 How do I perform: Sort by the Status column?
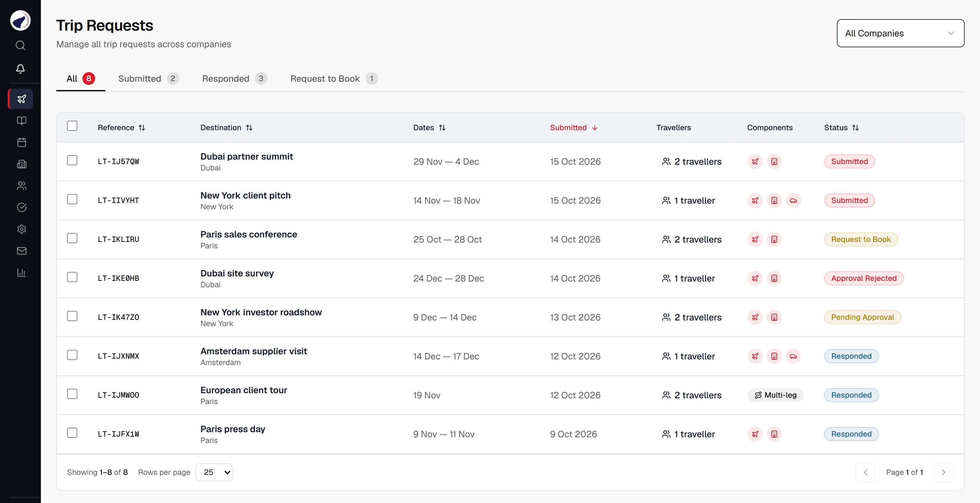(x=841, y=128)
